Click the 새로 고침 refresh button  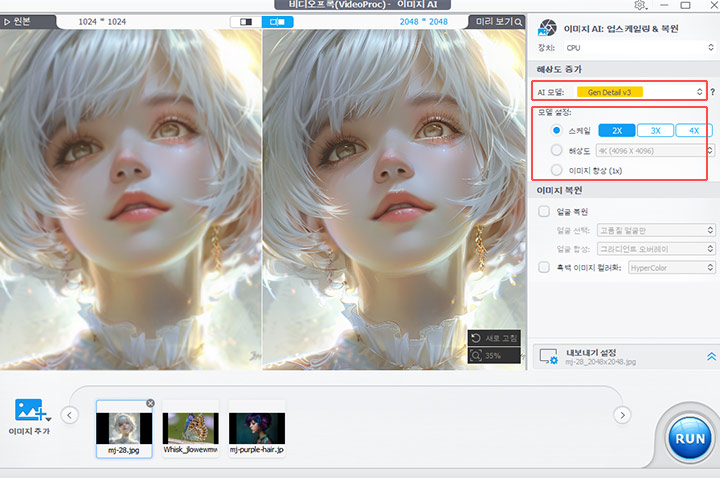[x=494, y=338]
